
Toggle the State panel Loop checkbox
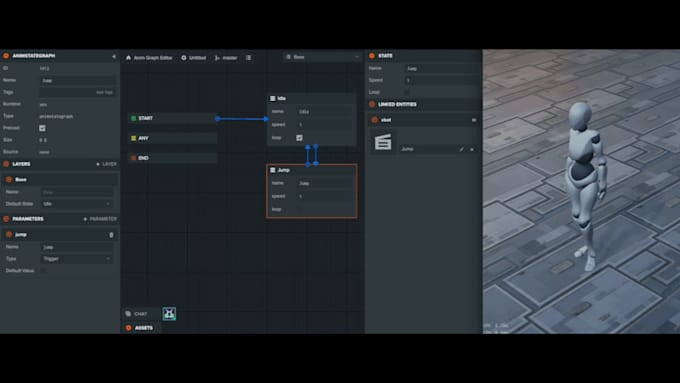pos(407,92)
